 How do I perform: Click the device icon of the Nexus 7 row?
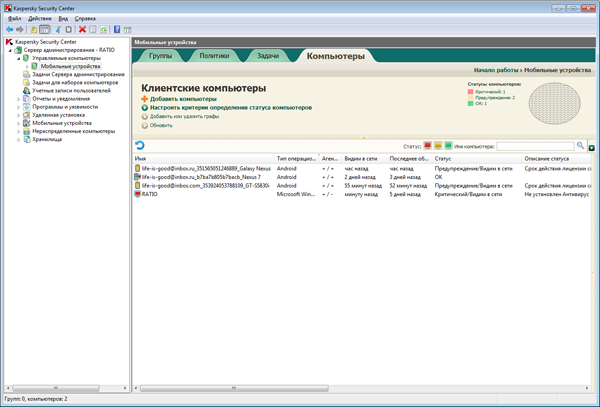click(x=138, y=177)
